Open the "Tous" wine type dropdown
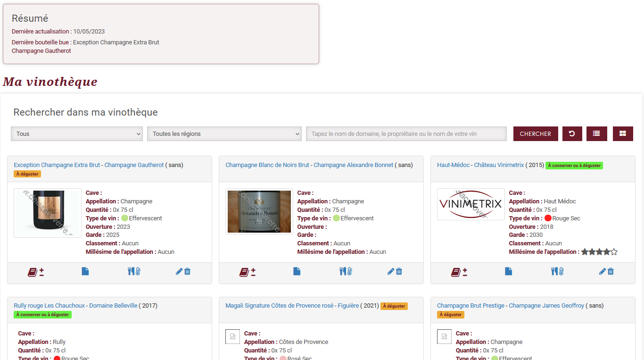The height and width of the screenshot is (360, 644). tap(77, 134)
